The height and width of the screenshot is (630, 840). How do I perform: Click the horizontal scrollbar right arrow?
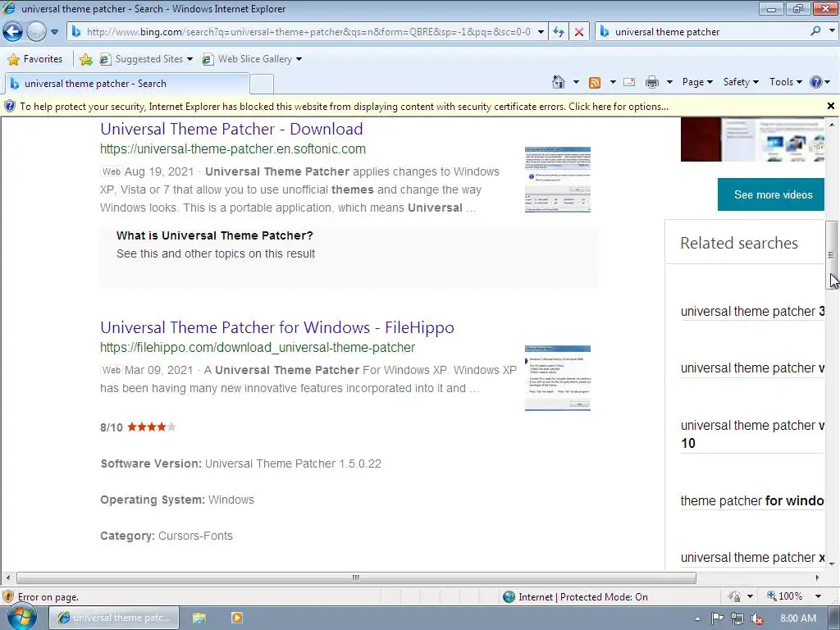coord(818,578)
